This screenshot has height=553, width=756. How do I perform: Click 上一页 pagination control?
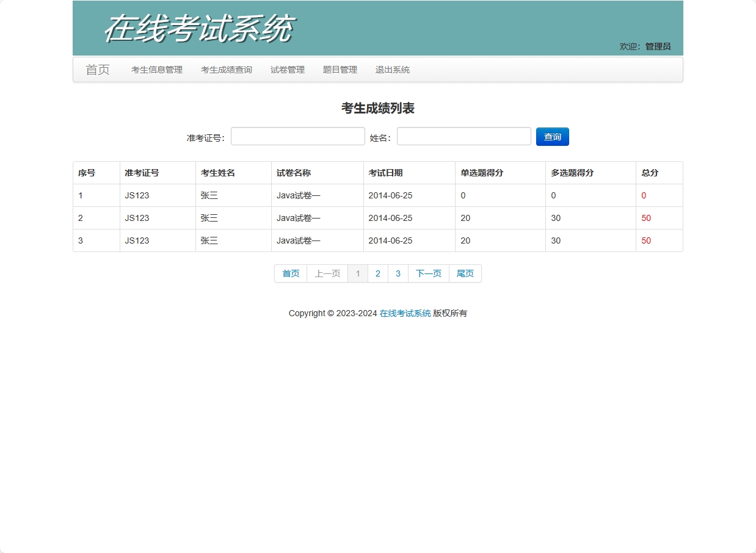(327, 273)
